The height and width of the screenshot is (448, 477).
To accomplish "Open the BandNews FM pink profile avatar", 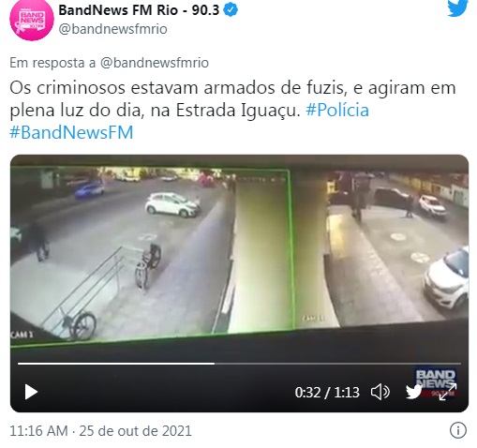I will point(32,21).
